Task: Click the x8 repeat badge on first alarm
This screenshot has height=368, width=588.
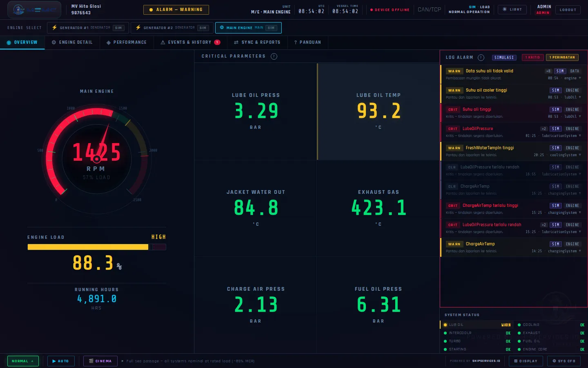Action: pyautogui.click(x=548, y=71)
